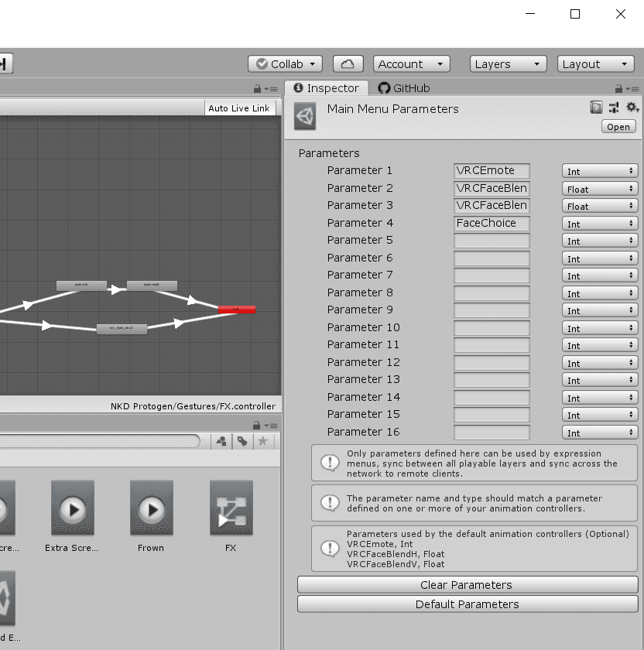The height and width of the screenshot is (650, 644).
Task: Select the Frown animation clip asset
Action: (x=152, y=508)
